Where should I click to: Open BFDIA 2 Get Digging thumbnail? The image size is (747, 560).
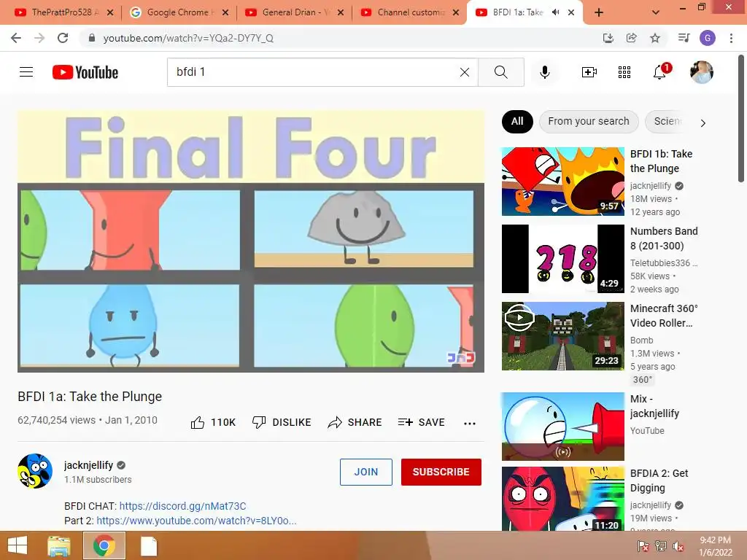tap(562, 499)
